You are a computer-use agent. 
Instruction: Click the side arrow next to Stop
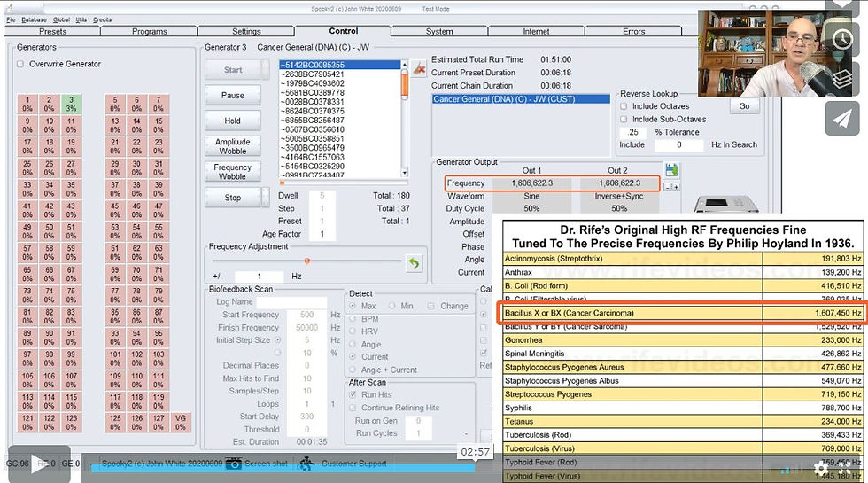click(266, 197)
